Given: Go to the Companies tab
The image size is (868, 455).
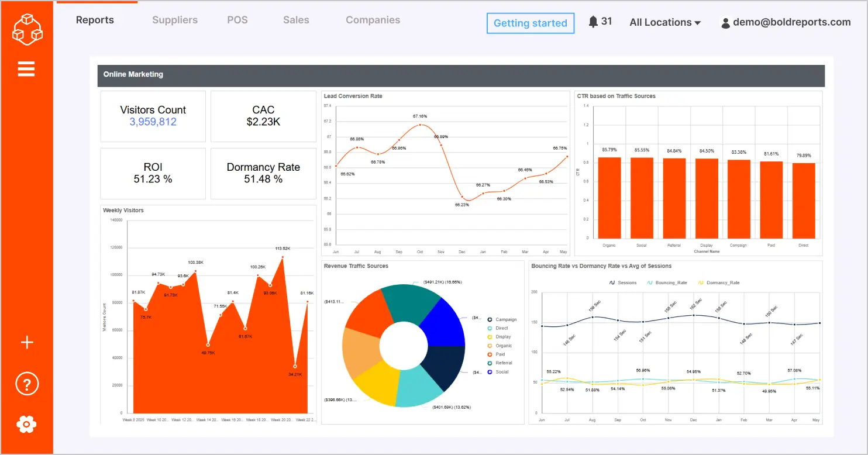Looking at the screenshot, I should click(373, 19).
